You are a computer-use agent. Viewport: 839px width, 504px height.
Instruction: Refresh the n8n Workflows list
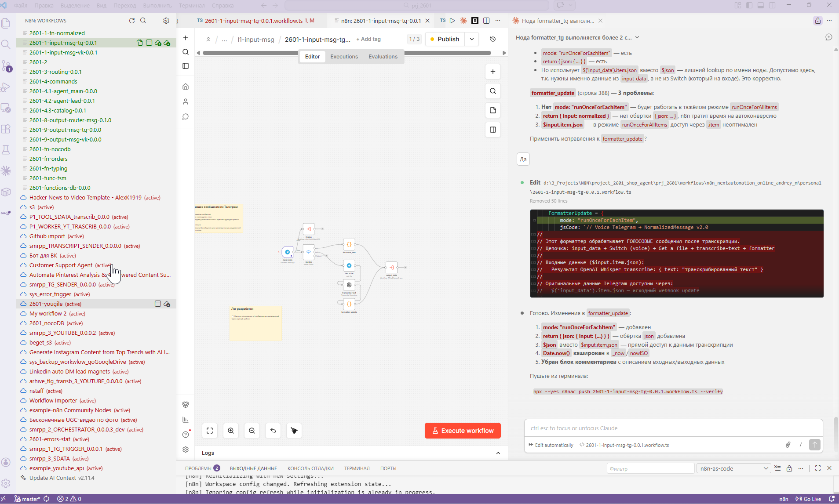pyautogui.click(x=132, y=21)
